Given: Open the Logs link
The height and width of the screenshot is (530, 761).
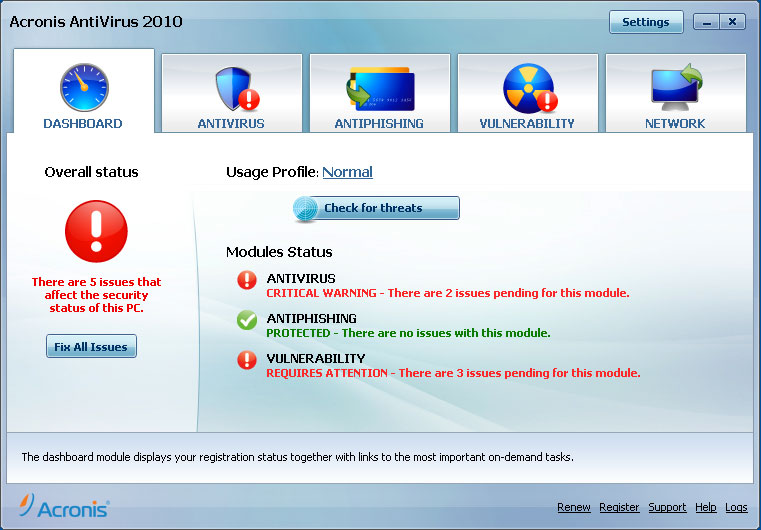Looking at the screenshot, I should (x=736, y=507).
